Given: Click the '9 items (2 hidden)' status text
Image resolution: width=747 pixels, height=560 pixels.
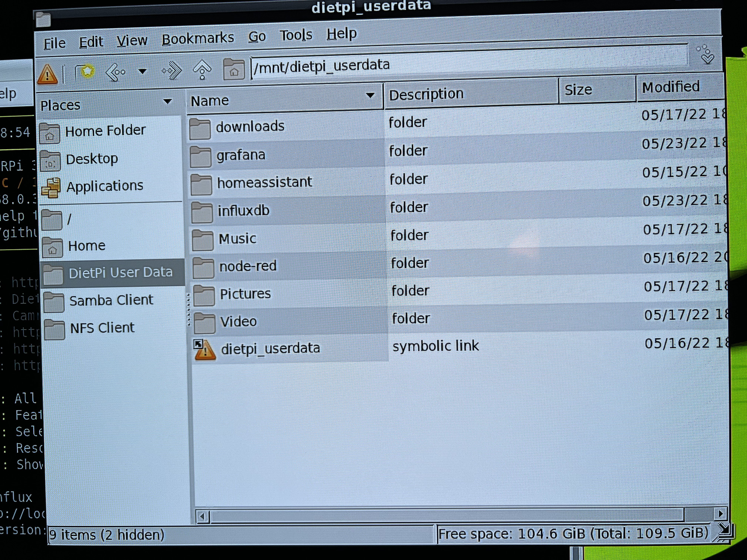Looking at the screenshot, I should [x=107, y=535].
